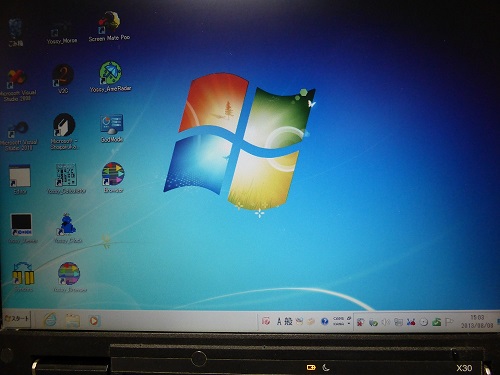Screen dimensions: 500x375
Task: Open the volume speaker tray icon
Action: [385, 322]
